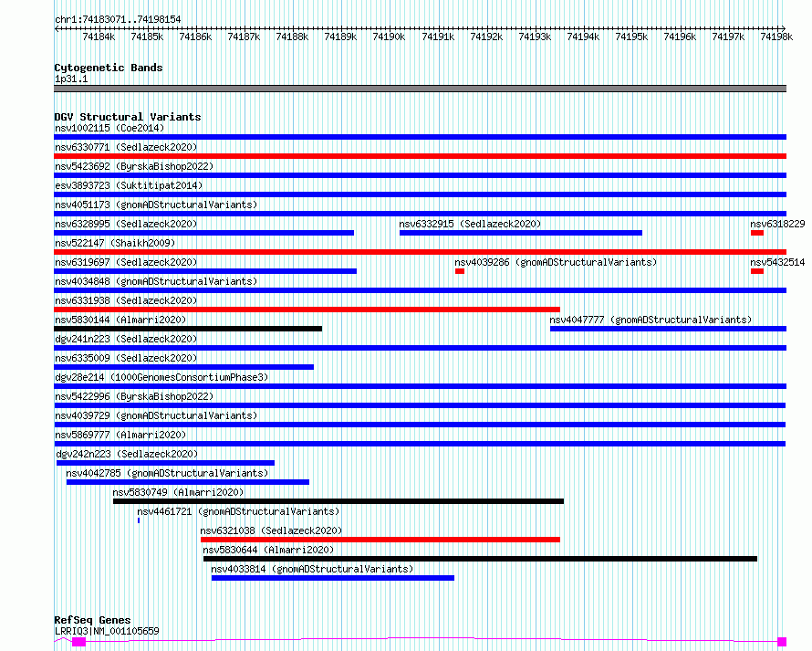Image resolution: width=812 pixels, height=651 pixels.
Task: Open nsv4051173 (gnomADStructuralVariants) label
Action: (x=156, y=205)
